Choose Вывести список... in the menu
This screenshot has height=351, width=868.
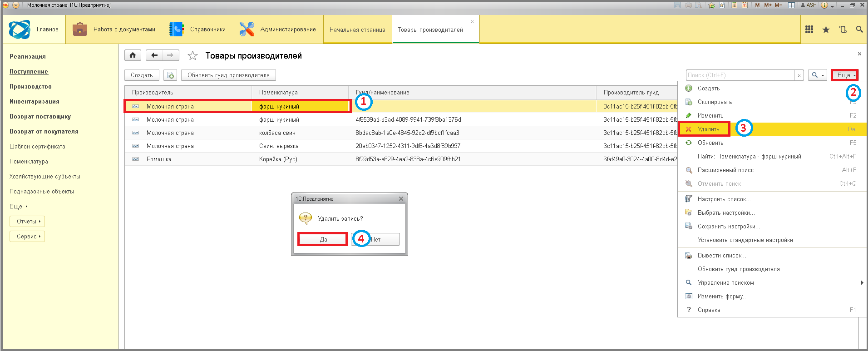[772, 256]
